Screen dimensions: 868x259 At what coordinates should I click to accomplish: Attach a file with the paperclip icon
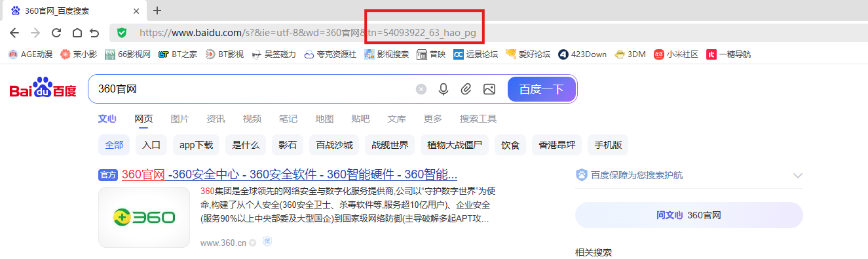(466, 89)
